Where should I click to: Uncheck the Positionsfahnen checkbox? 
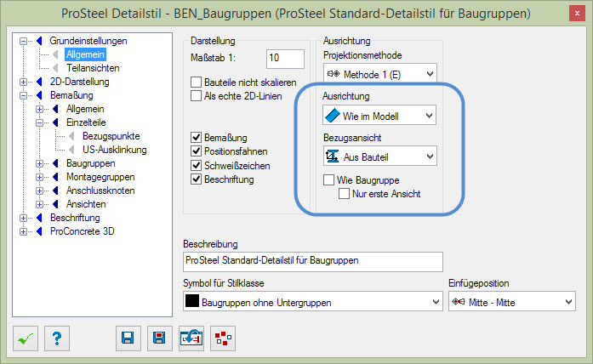point(196,151)
